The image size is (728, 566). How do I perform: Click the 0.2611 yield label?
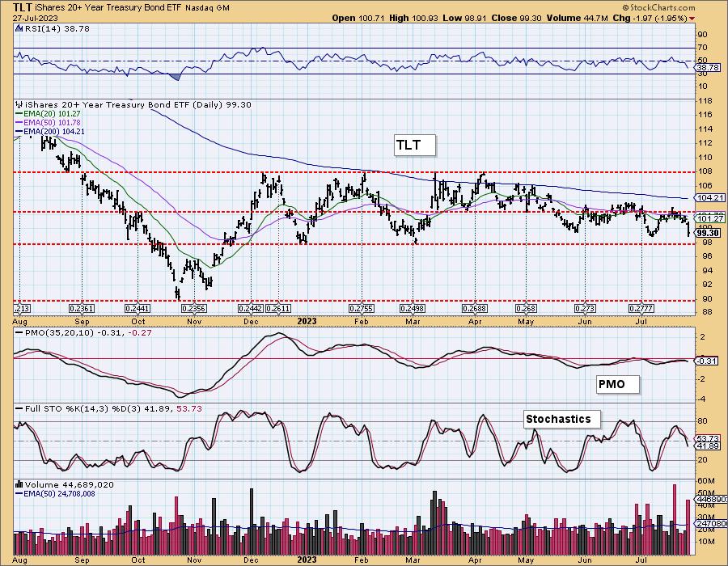(x=278, y=309)
